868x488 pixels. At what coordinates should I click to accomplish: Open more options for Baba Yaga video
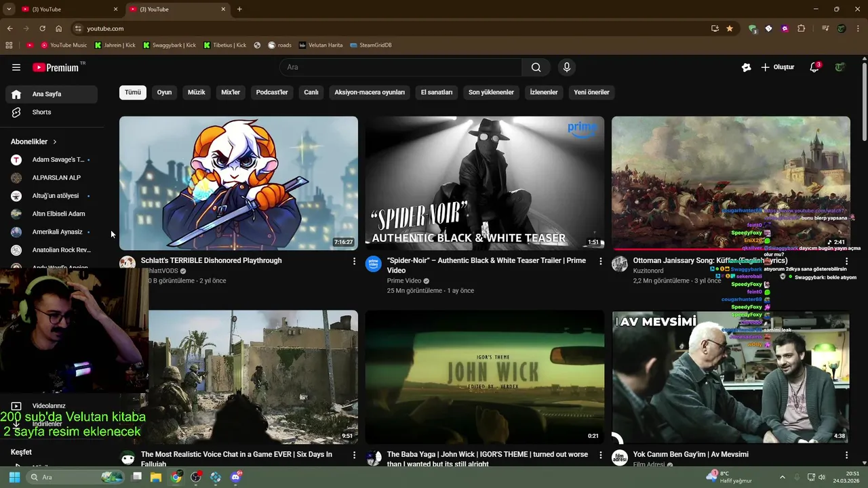tap(600, 455)
